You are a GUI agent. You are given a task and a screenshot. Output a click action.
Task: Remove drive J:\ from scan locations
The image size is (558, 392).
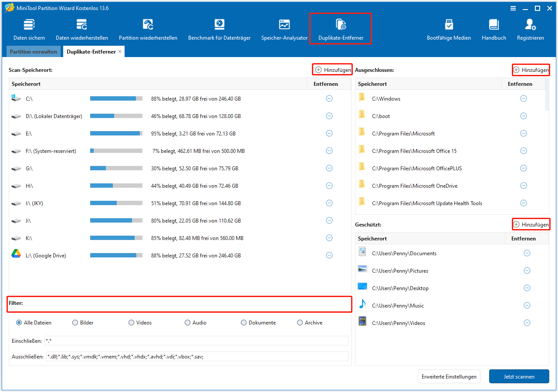[x=329, y=220]
